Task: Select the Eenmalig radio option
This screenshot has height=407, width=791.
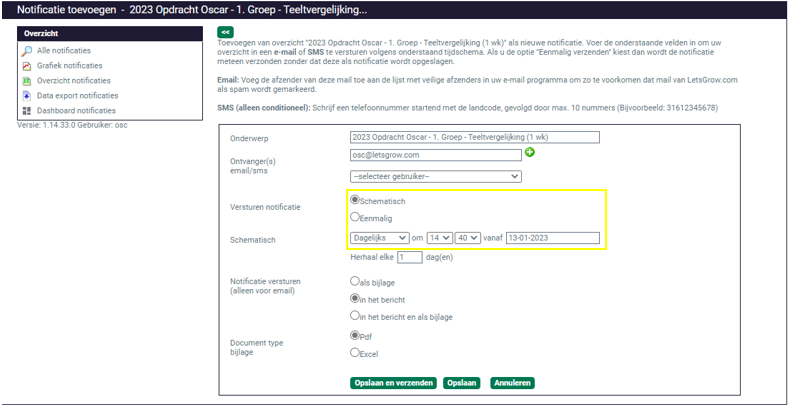Action: (x=355, y=217)
